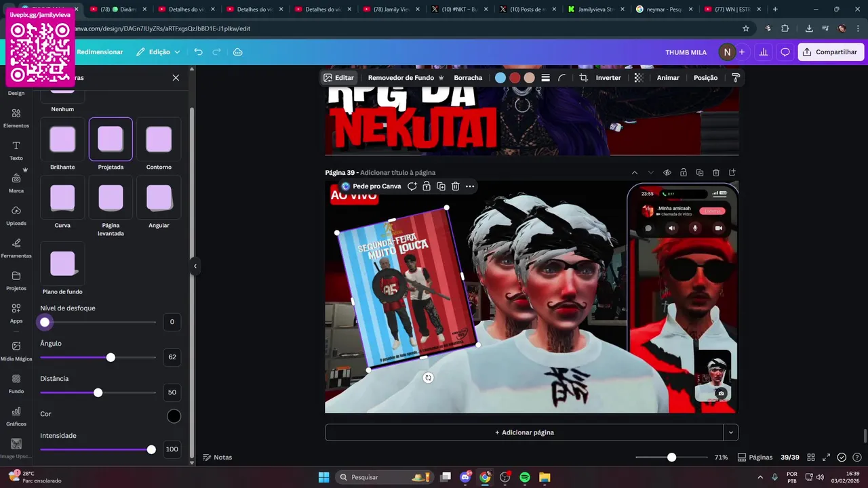
Task: Click the Posição option
Action: pyautogui.click(x=705, y=78)
